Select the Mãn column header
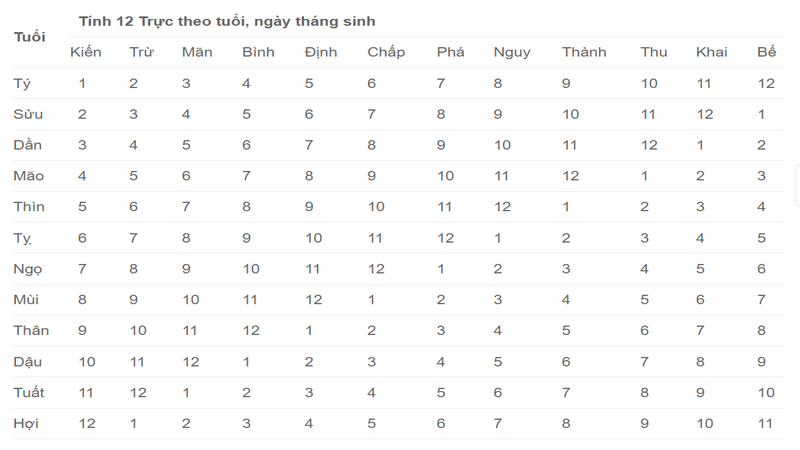Image resolution: width=800 pixels, height=450 pixels. pyautogui.click(x=197, y=52)
